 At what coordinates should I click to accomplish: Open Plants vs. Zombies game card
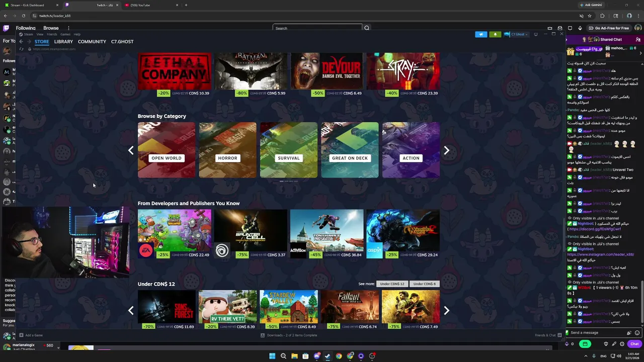click(175, 234)
